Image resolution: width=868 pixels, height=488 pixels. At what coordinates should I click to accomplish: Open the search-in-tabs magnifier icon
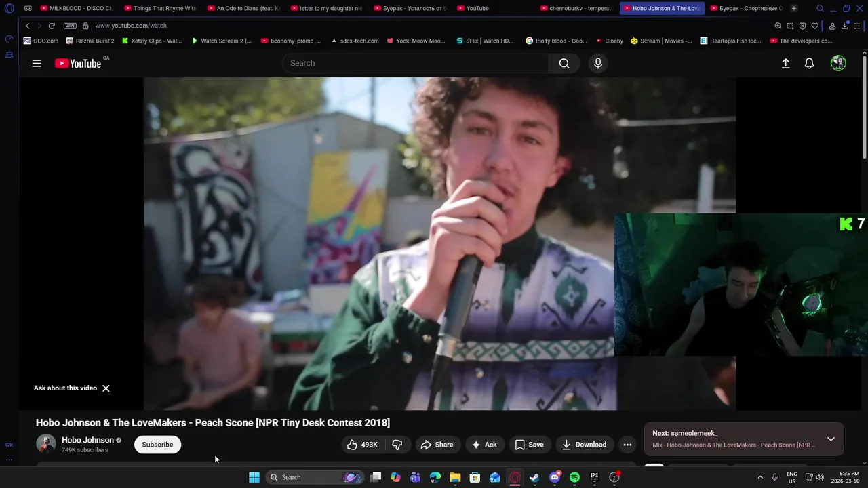pyautogui.click(x=820, y=9)
